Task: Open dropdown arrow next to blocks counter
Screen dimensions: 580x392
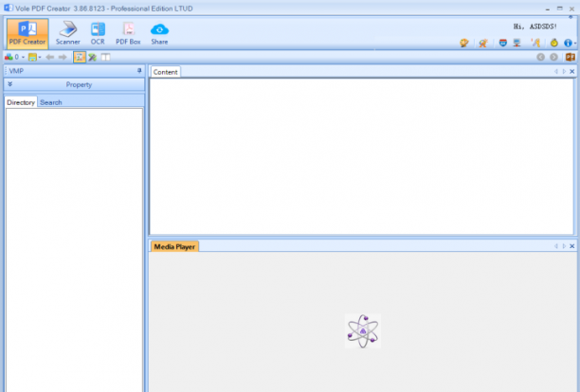Action: 23,57
